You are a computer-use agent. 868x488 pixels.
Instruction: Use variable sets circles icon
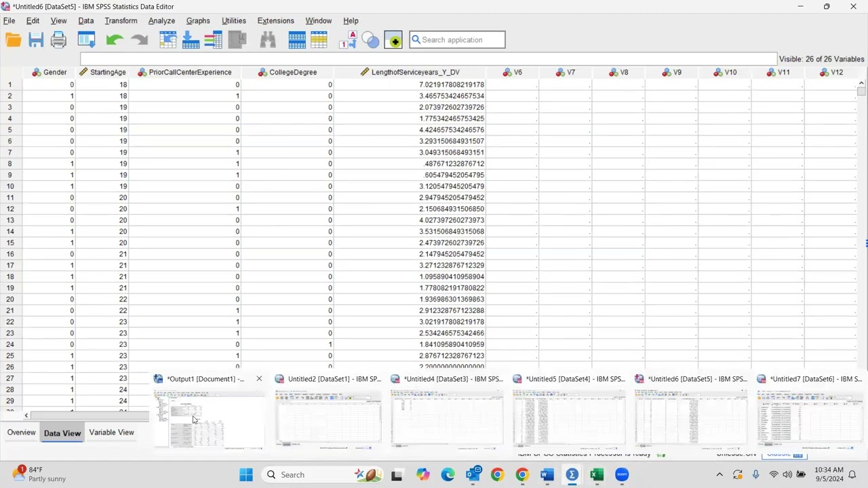(370, 40)
